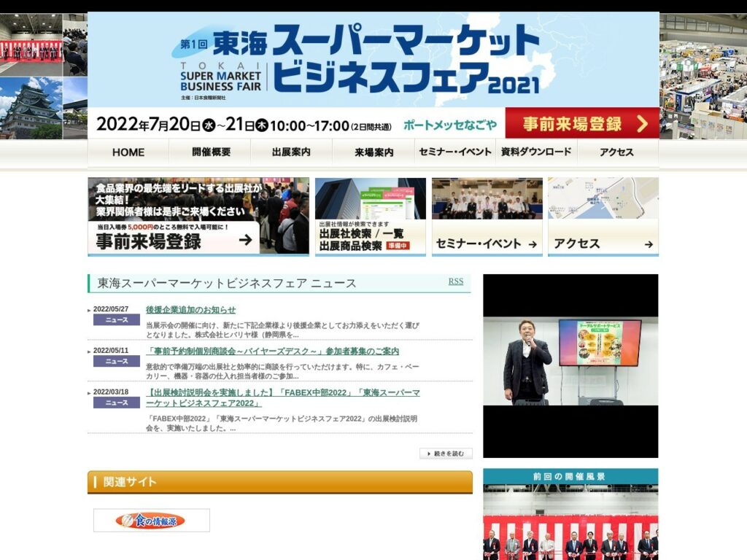Click the ニュース tag under 2022/03/18
The width and height of the screenshot is (747, 560).
(117, 402)
